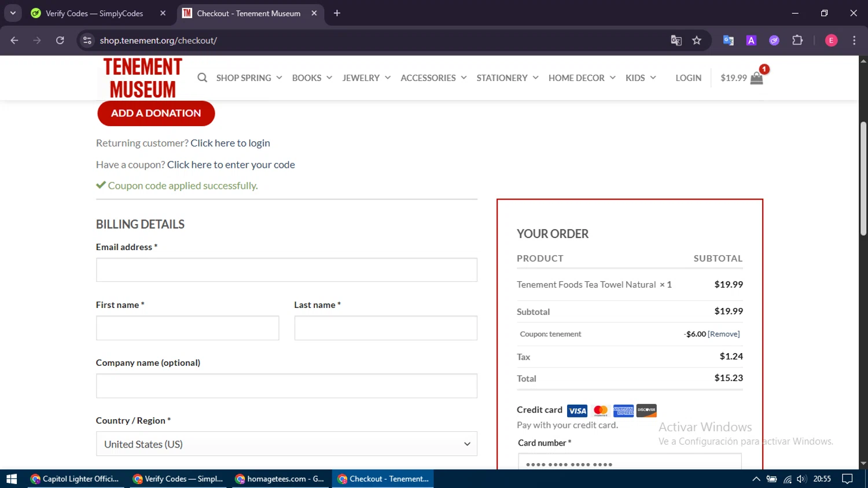Expand the BOOKS menu
868x488 pixels.
(x=312, y=78)
